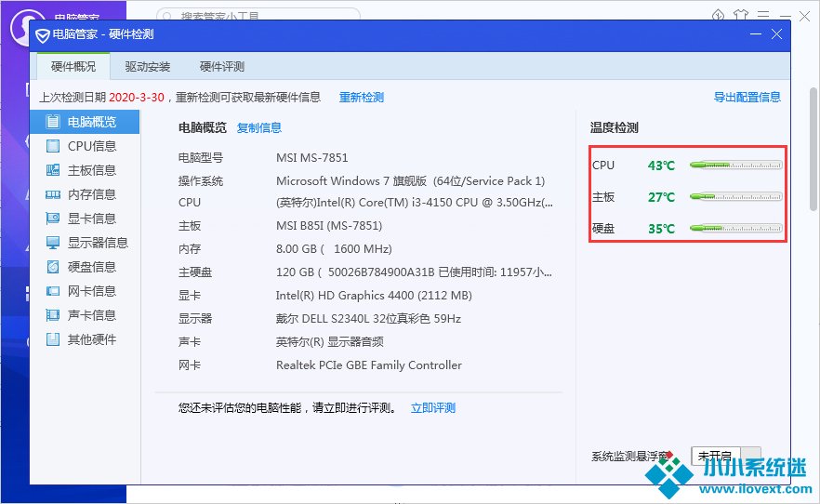This screenshot has width=820, height=504.
Task: Click the 立即评测 link
Action: tap(433, 408)
